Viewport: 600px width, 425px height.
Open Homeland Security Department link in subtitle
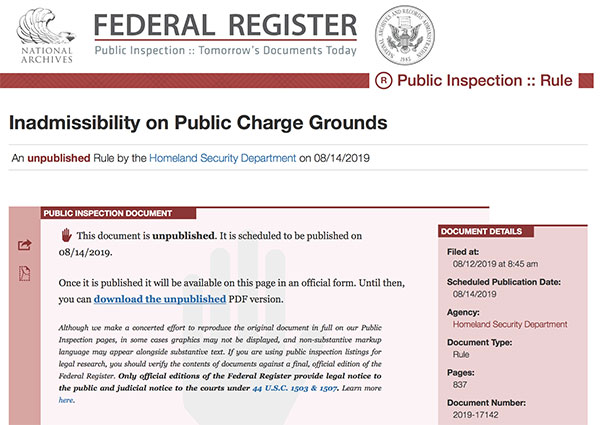222,157
